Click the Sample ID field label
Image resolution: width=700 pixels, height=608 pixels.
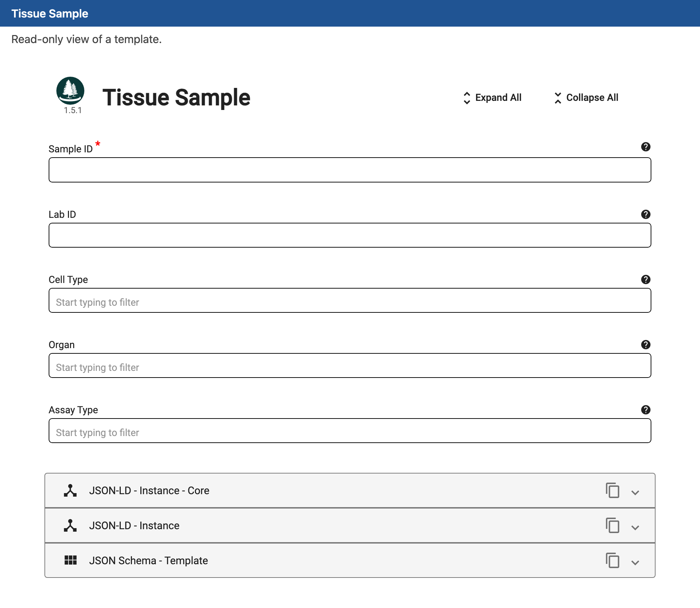71,149
